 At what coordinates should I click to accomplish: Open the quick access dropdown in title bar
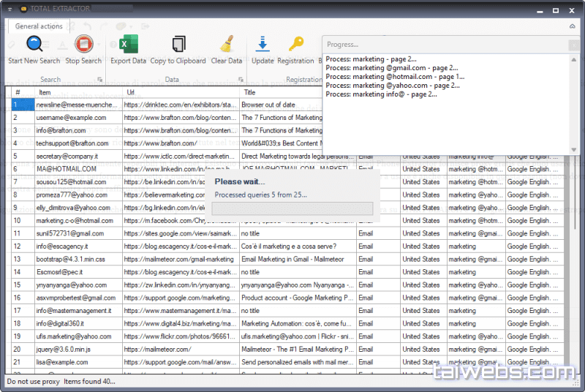click(x=10, y=9)
